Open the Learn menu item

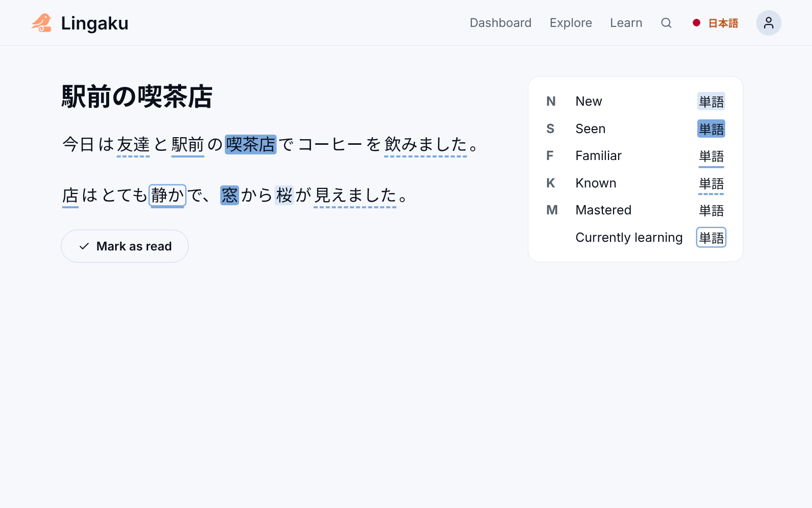[x=626, y=23]
